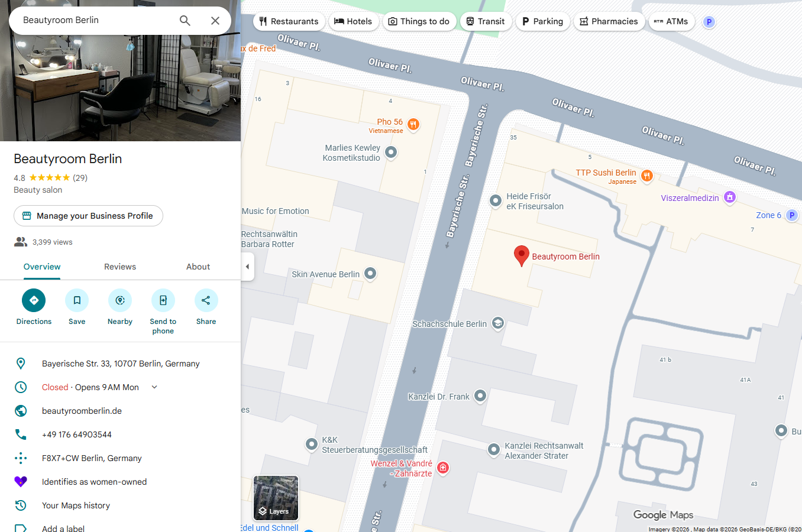This screenshot has height=532, width=802.
Task: Click Viszeralmedizin medical marker
Action: coord(730,197)
